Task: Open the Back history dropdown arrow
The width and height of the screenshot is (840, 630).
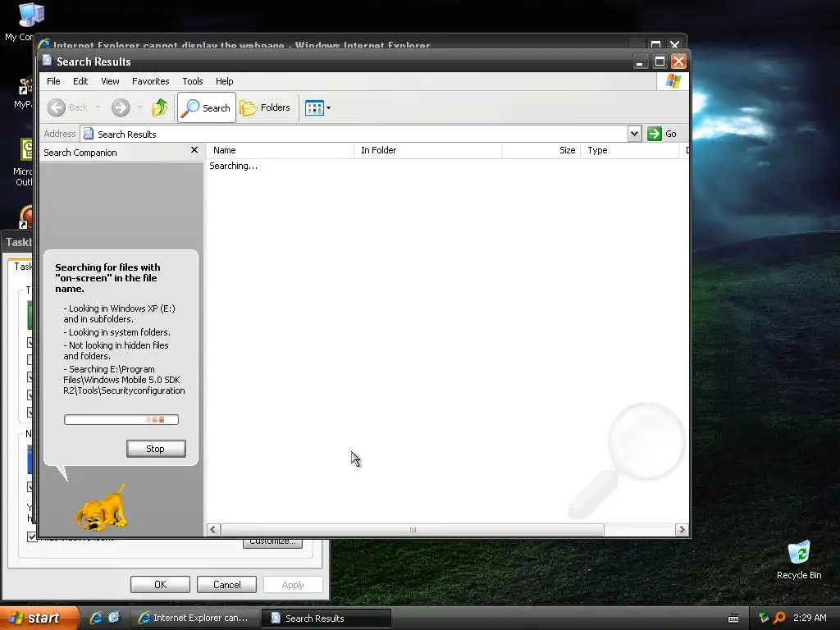Action: point(98,107)
